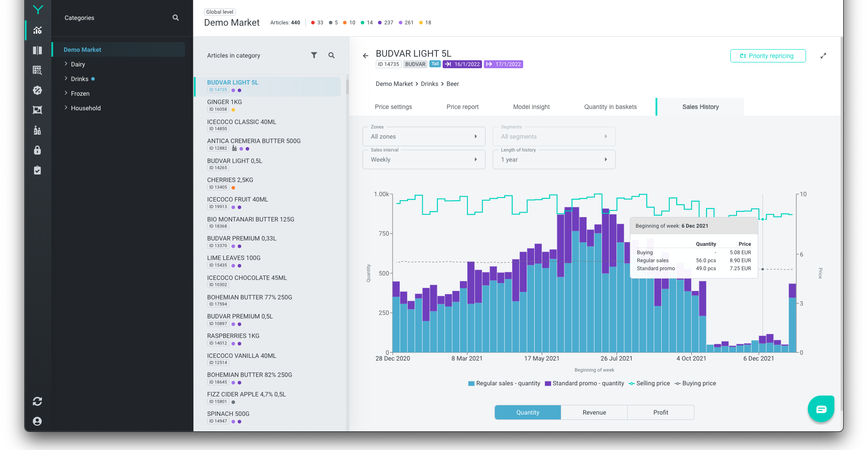Click the Priority repricing button
Screen dimensions: 868x450
coord(768,56)
